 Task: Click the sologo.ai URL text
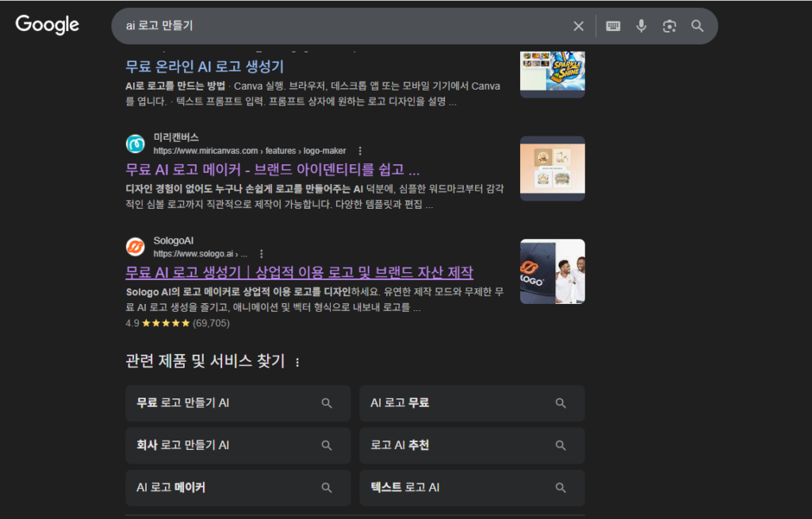(x=201, y=254)
